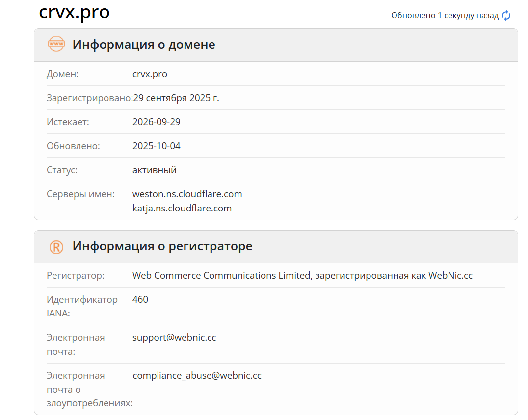Click the 'Информация о регистраторе' section header

tap(162, 247)
